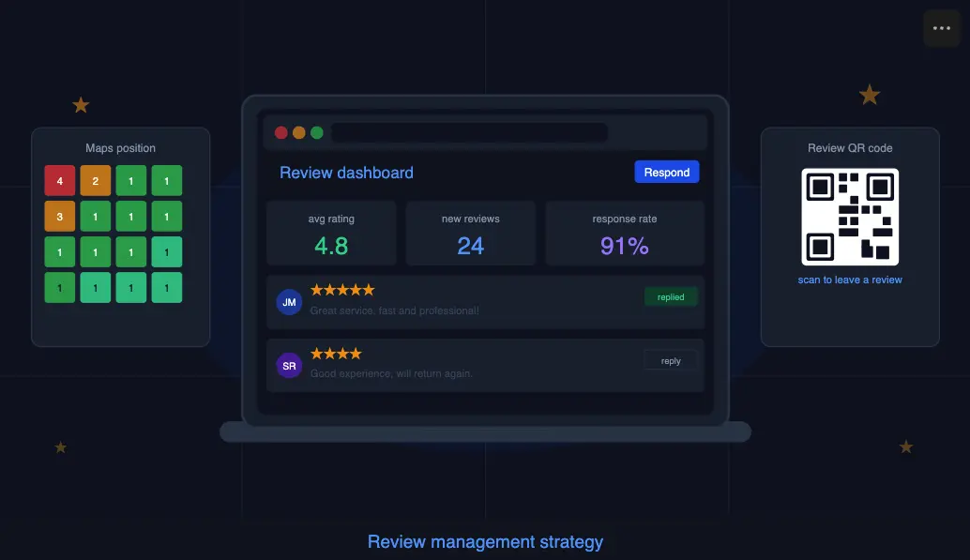
Task: Click the SR reviewer avatar
Action: (x=288, y=365)
